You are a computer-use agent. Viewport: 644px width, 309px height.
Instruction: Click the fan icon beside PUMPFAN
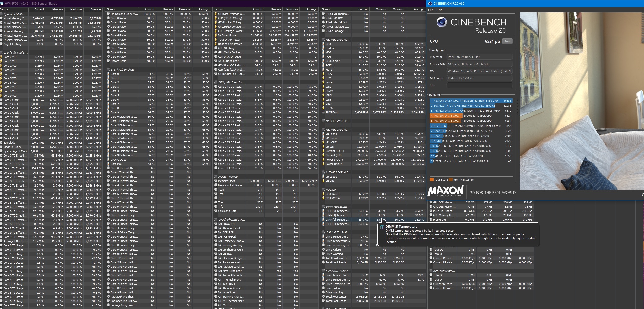(x=323, y=112)
